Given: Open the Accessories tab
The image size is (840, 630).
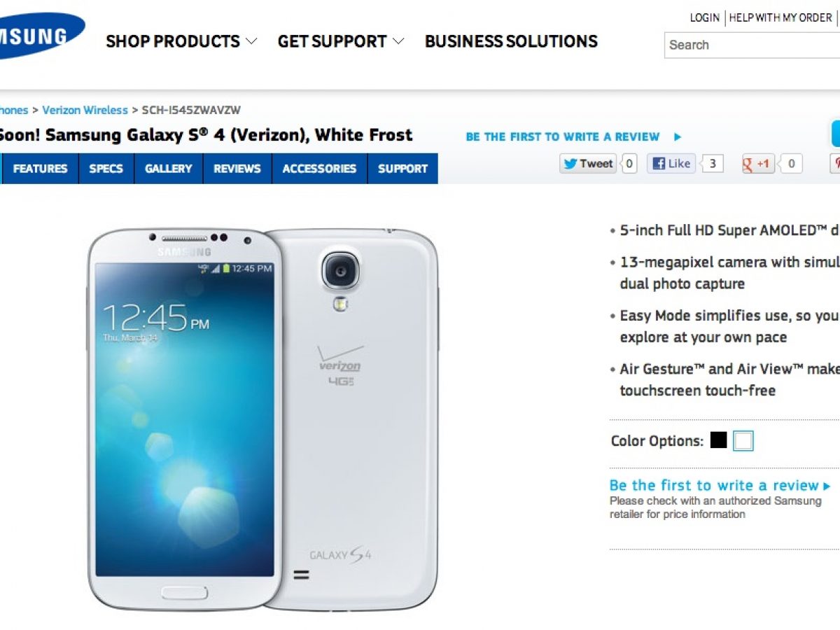Looking at the screenshot, I should click(x=319, y=169).
